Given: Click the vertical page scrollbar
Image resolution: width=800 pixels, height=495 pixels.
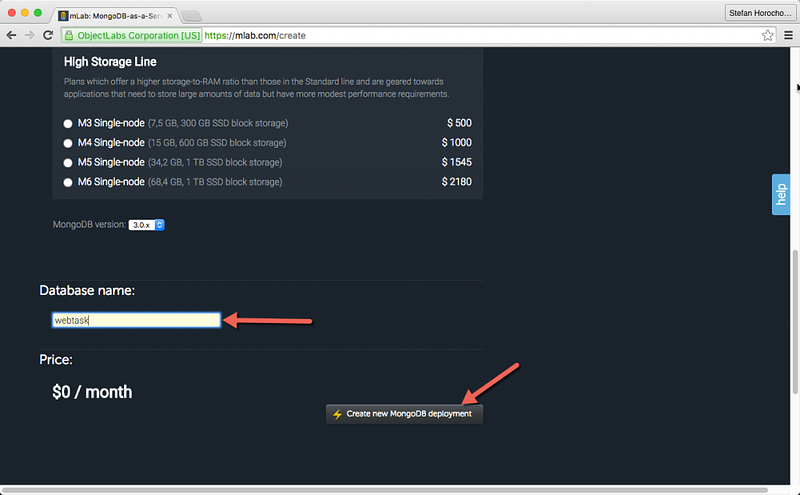Looking at the screenshot, I should 795,321.
